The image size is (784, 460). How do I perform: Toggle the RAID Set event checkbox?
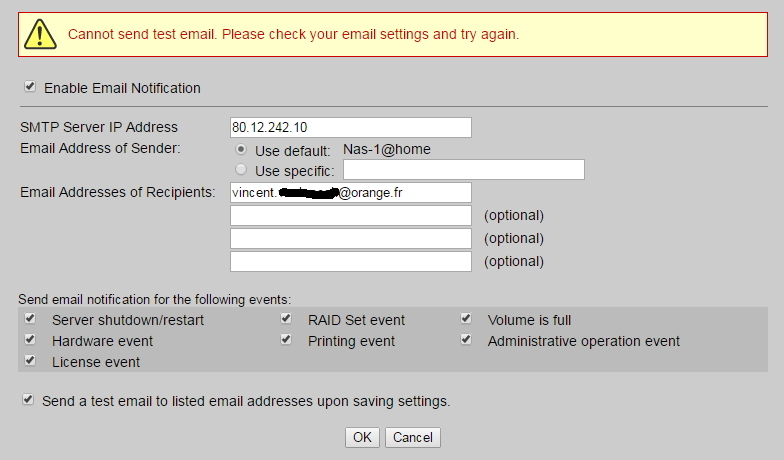click(x=286, y=319)
